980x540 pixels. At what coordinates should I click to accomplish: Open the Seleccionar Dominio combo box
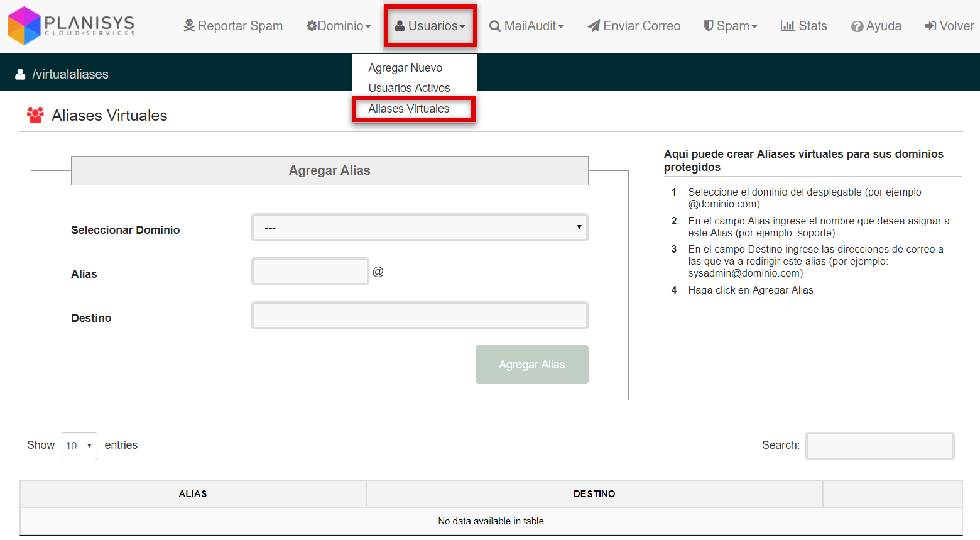[x=420, y=228]
